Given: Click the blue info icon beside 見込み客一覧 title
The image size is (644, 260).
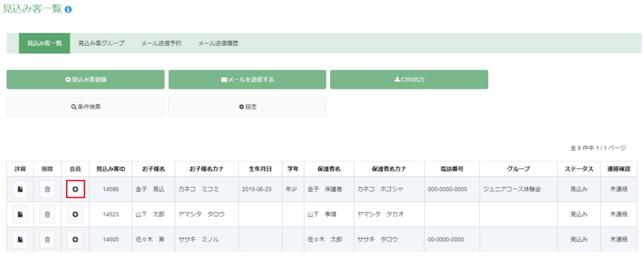Looking at the screenshot, I should point(68,9).
